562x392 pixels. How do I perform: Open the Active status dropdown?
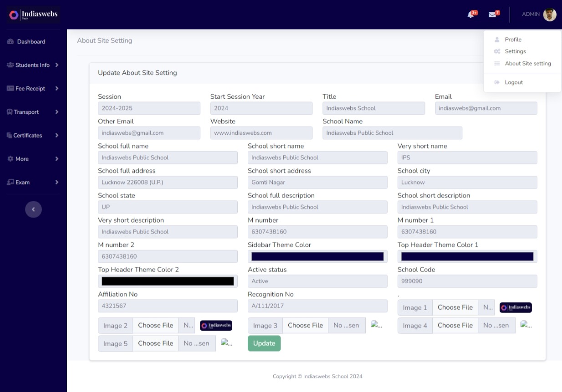coord(317,281)
